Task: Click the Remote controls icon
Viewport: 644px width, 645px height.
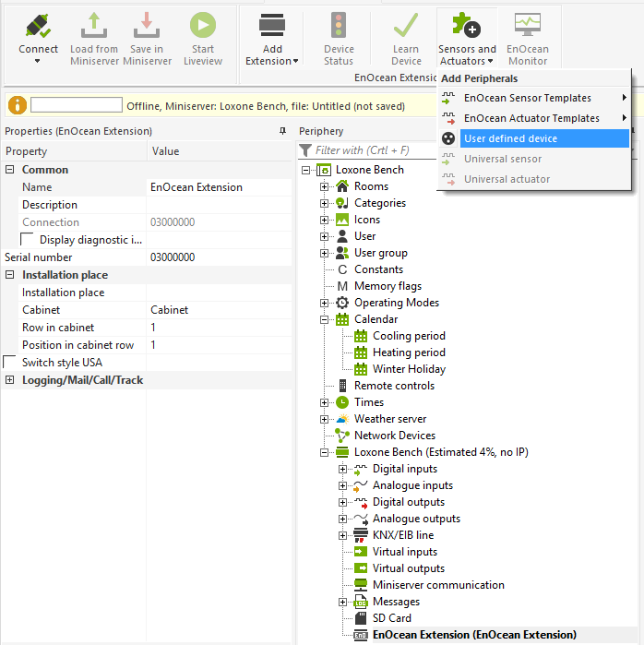Action: pyautogui.click(x=342, y=386)
